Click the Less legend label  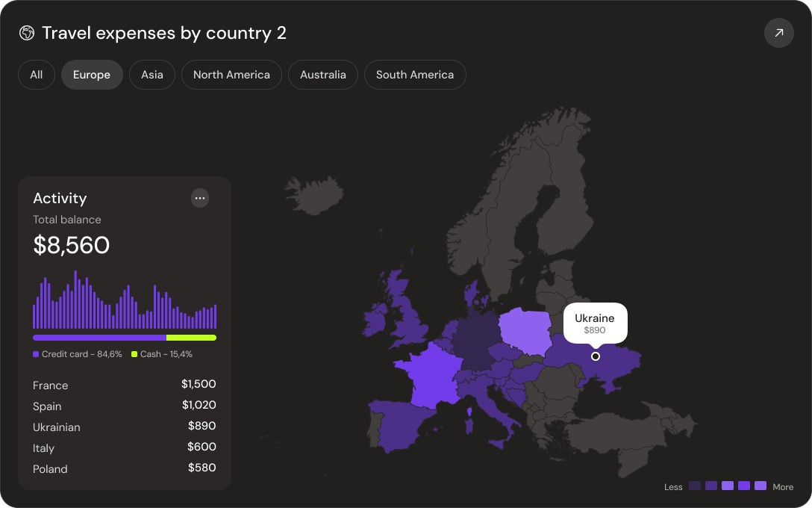tap(673, 487)
